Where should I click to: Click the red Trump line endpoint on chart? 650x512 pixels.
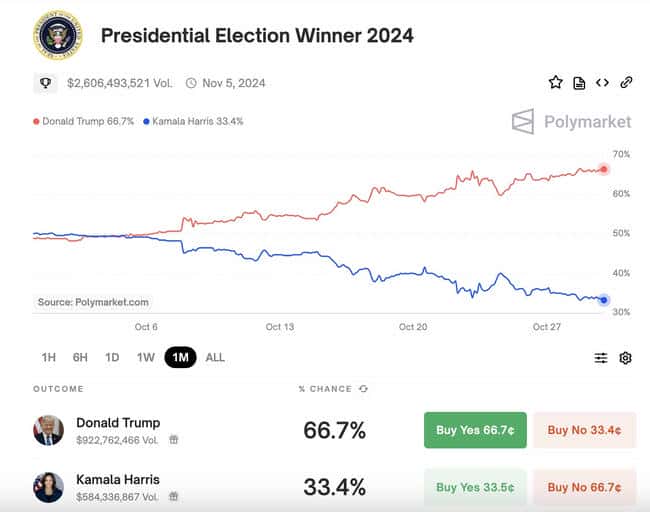coord(604,169)
